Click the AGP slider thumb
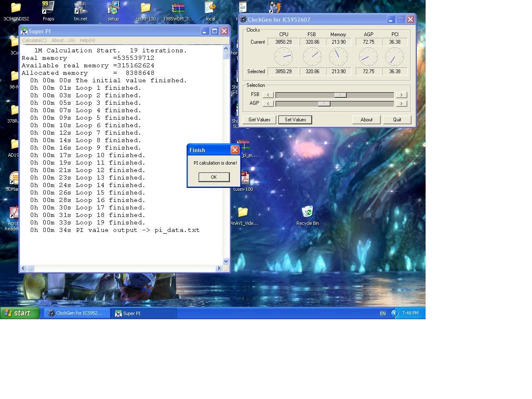The height and width of the screenshot is (399, 532). pos(324,103)
